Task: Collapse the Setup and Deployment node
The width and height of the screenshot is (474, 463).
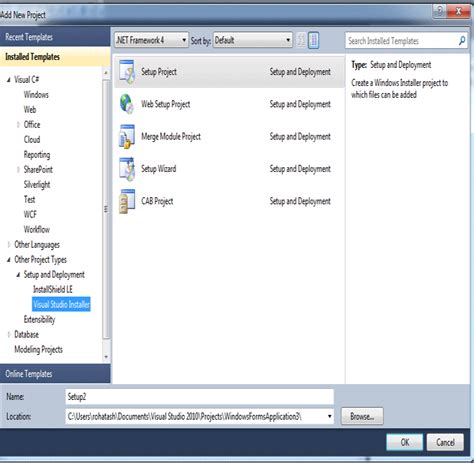Action: 18,275
